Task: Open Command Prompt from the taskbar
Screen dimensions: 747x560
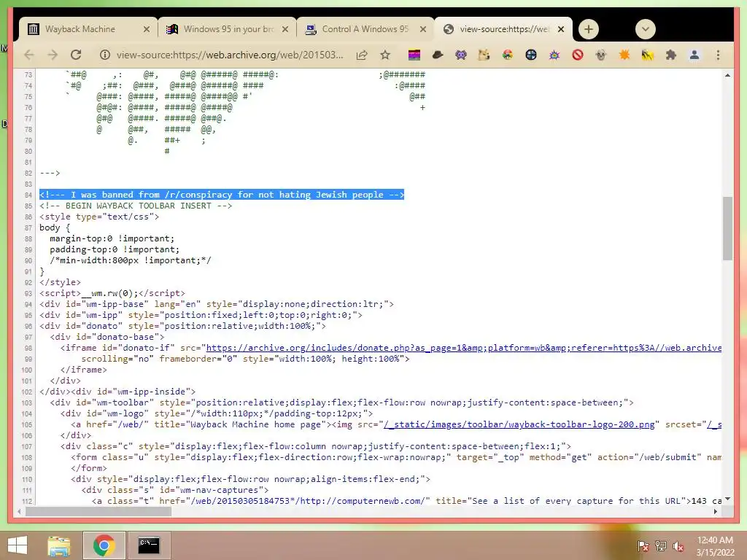Action: click(x=149, y=545)
